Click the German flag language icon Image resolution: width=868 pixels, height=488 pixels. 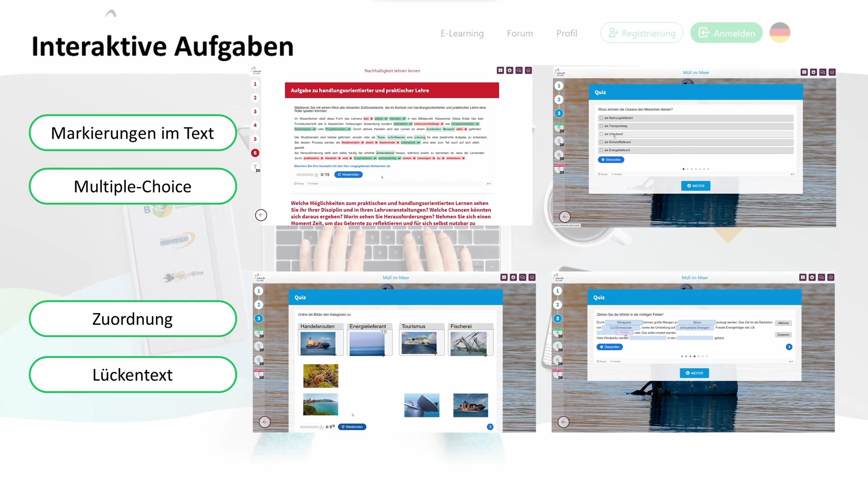tap(780, 33)
